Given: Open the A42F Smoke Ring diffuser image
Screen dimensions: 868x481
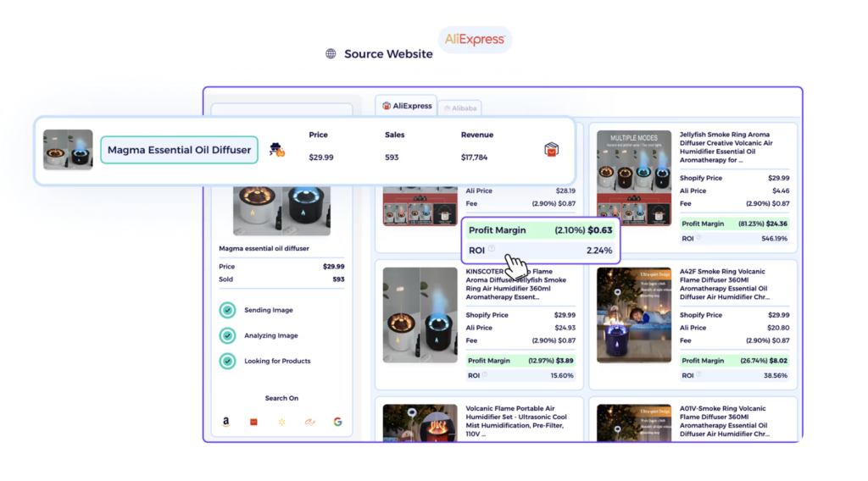Looking at the screenshot, I should tap(634, 315).
